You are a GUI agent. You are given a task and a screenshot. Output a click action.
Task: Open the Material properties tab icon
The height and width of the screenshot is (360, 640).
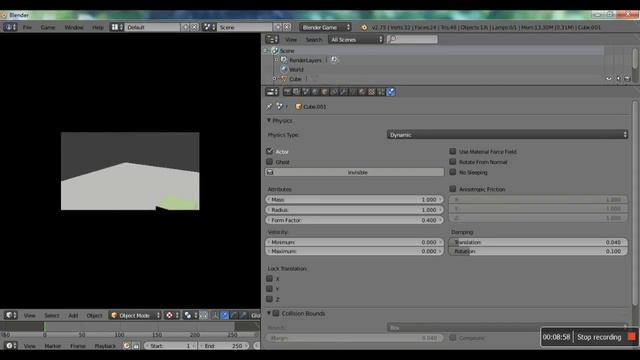(362, 92)
